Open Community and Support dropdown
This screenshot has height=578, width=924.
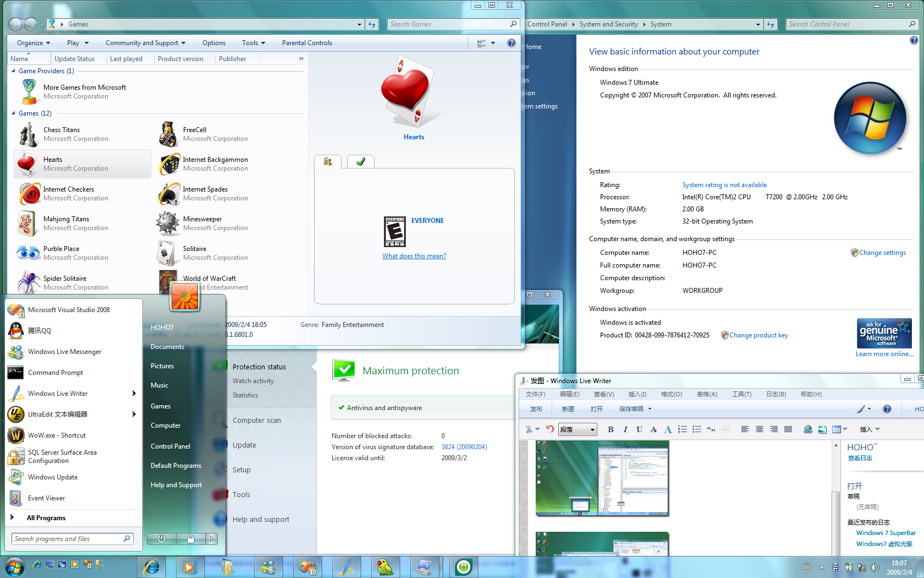point(145,43)
